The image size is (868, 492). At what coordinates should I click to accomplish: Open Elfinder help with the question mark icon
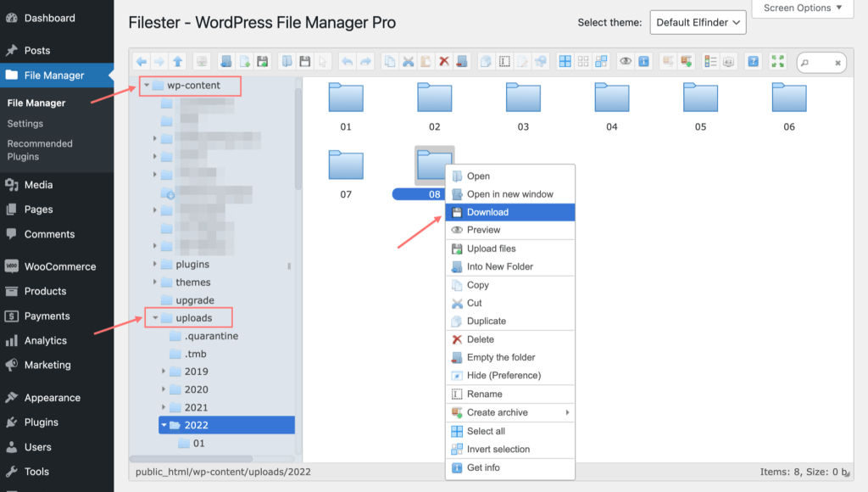click(x=753, y=62)
